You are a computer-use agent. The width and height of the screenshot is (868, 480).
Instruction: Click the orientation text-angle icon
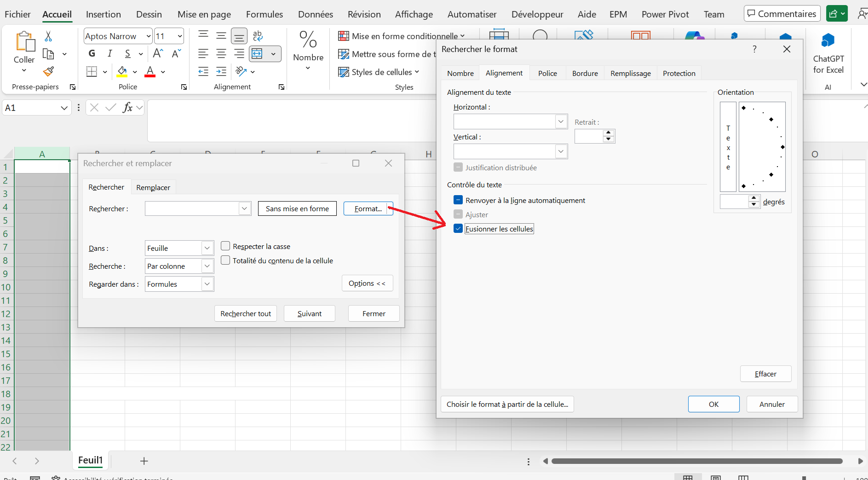pyautogui.click(x=241, y=71)
